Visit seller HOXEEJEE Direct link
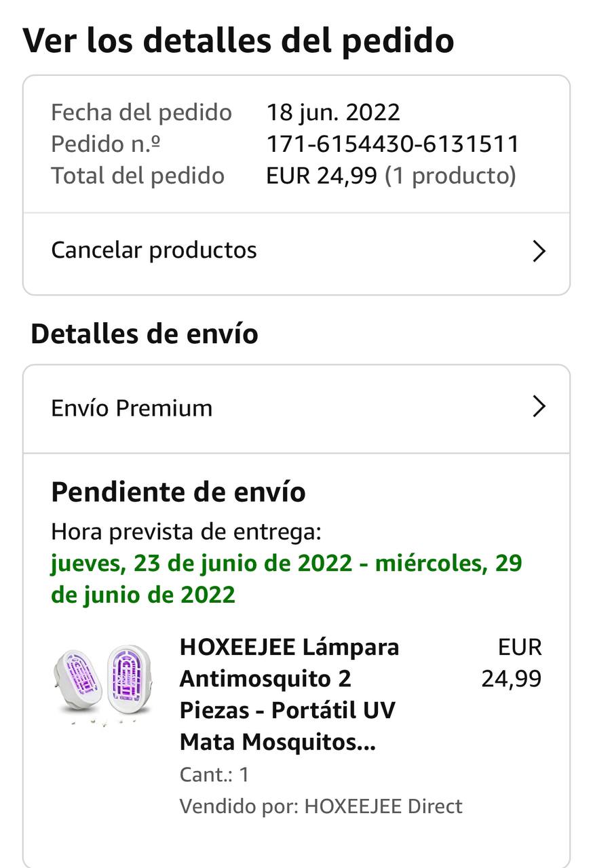The height and width of the screenshot is (868, 593). [x=383, y=806]
